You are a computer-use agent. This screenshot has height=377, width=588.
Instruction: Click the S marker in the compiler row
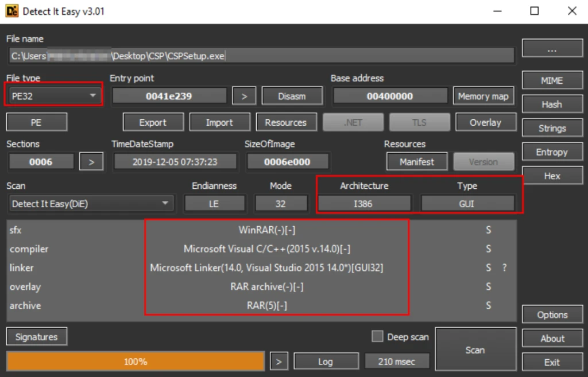point(488,249)
